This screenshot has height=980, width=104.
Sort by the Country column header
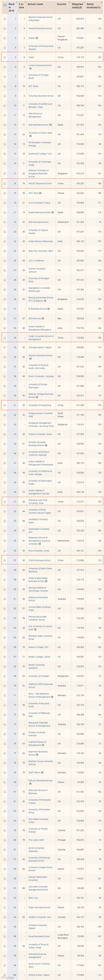[61, 5]
